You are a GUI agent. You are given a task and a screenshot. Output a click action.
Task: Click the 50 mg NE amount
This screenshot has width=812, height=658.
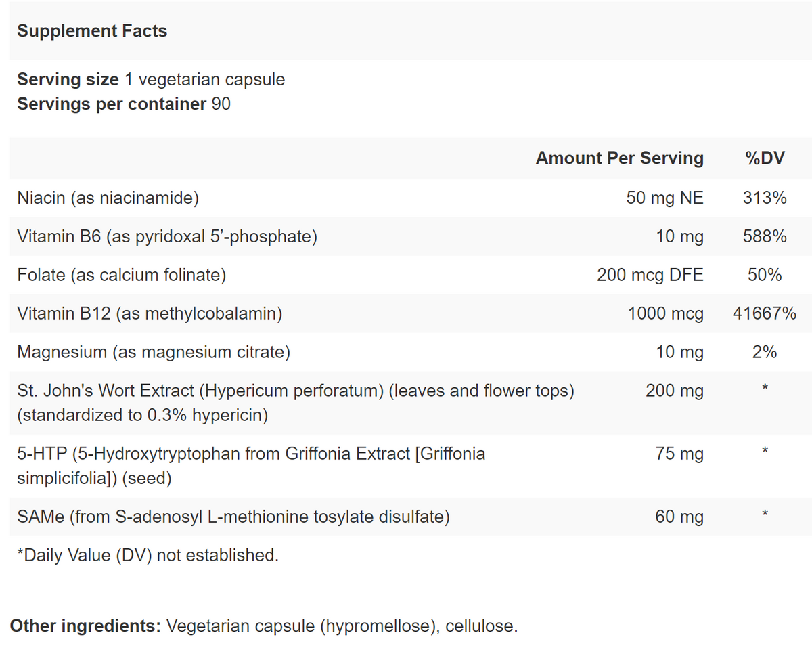pos(664,198)
